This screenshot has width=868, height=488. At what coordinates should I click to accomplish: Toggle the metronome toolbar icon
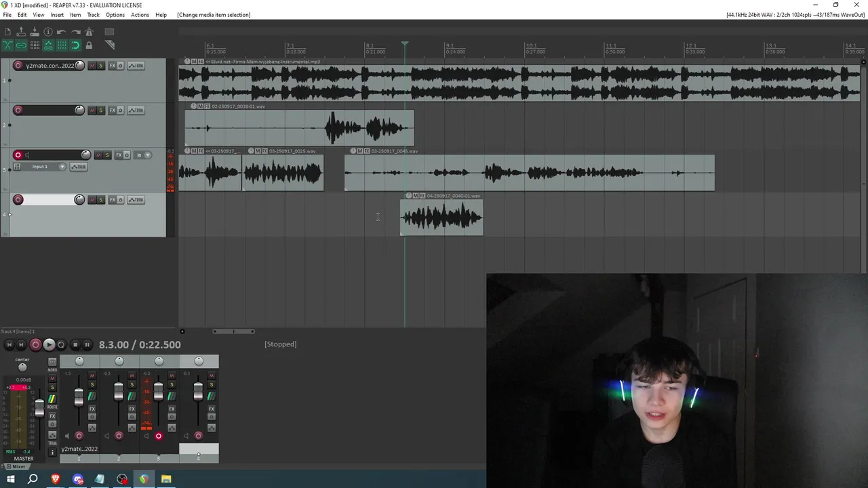[89, 32]
